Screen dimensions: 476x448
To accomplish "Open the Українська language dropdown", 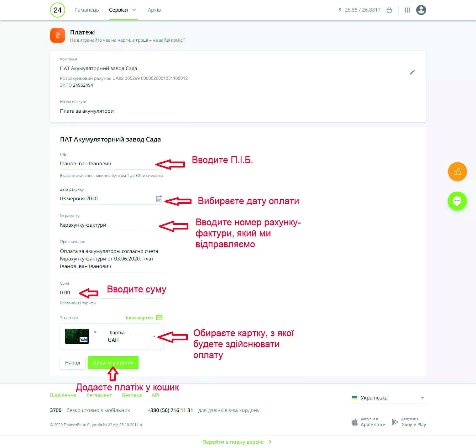I will point(389,398).
